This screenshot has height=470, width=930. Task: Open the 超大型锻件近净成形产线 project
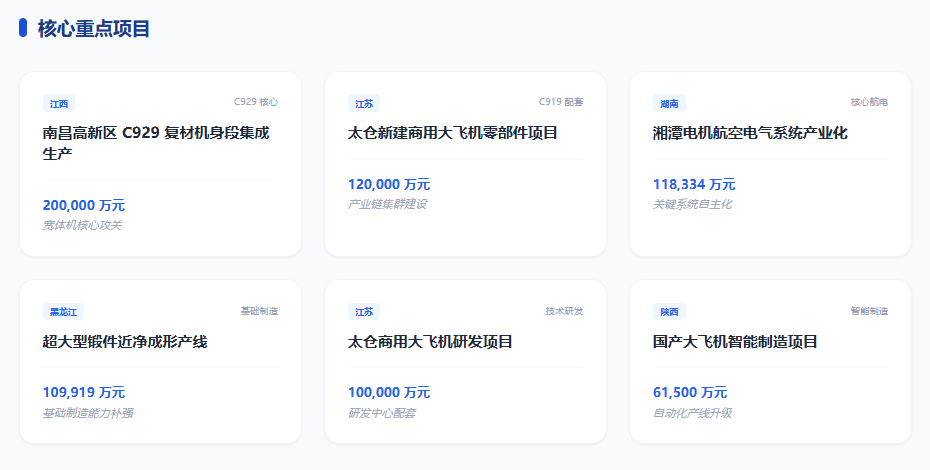125,342
